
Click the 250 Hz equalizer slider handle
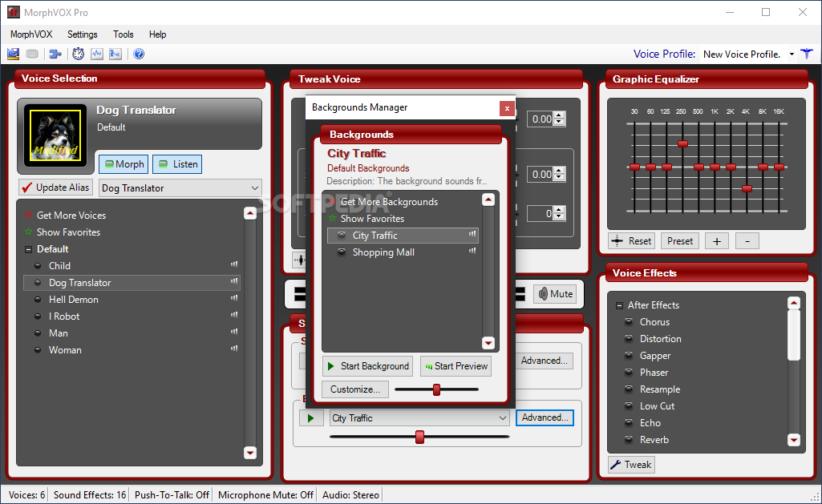tap(682, 143)
